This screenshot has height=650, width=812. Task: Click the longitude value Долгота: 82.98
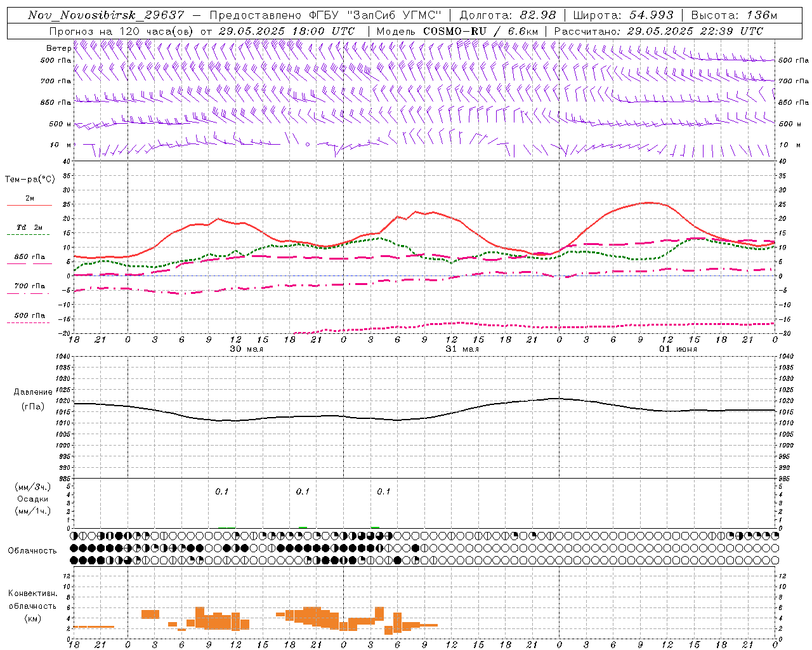(507, 15)
